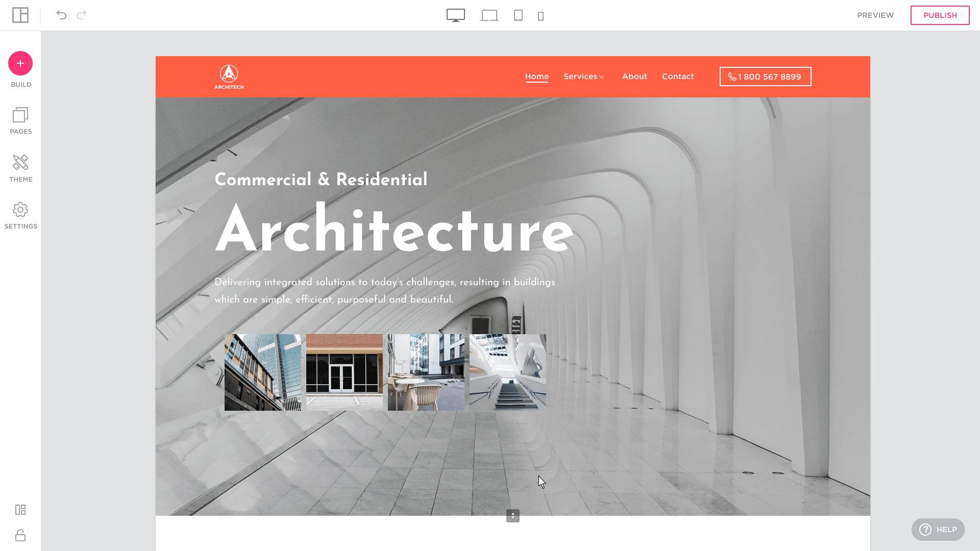Screen dimensions: 980x551
Task: Switch to desktop device view
Action: click(x=456, y=15)
